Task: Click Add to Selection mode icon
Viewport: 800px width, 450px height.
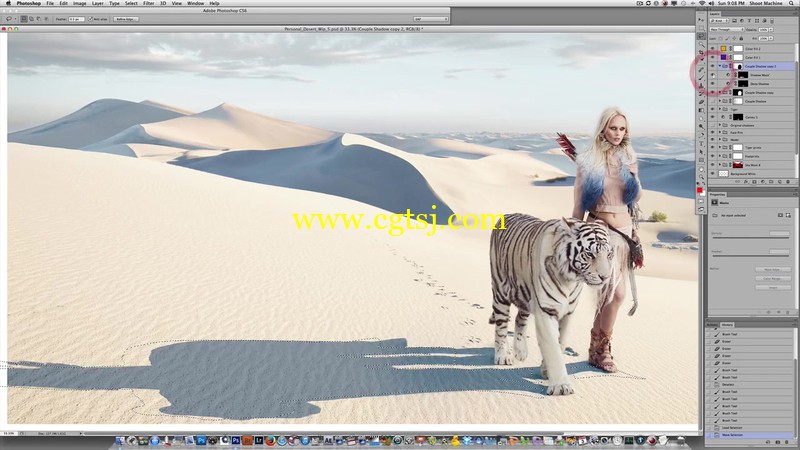Action: pyautogui.click(x=31, y=19)
